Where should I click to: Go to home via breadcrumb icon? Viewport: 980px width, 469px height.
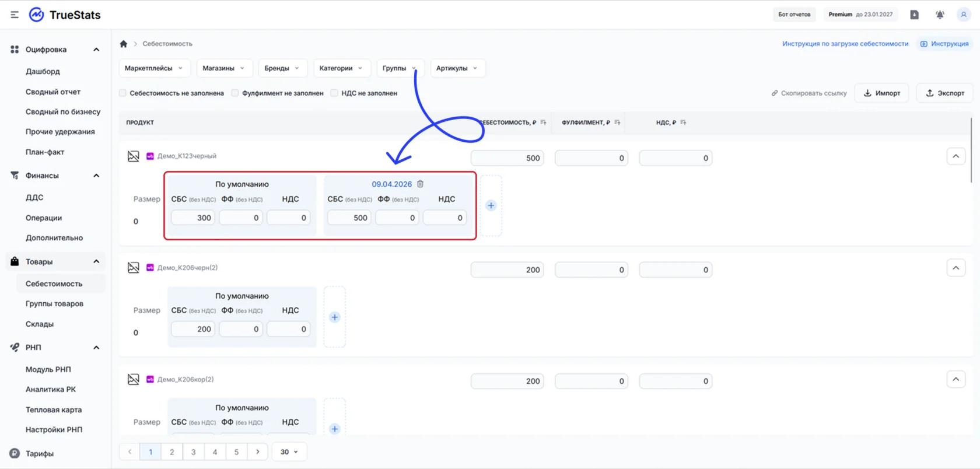tap(124, 44)
